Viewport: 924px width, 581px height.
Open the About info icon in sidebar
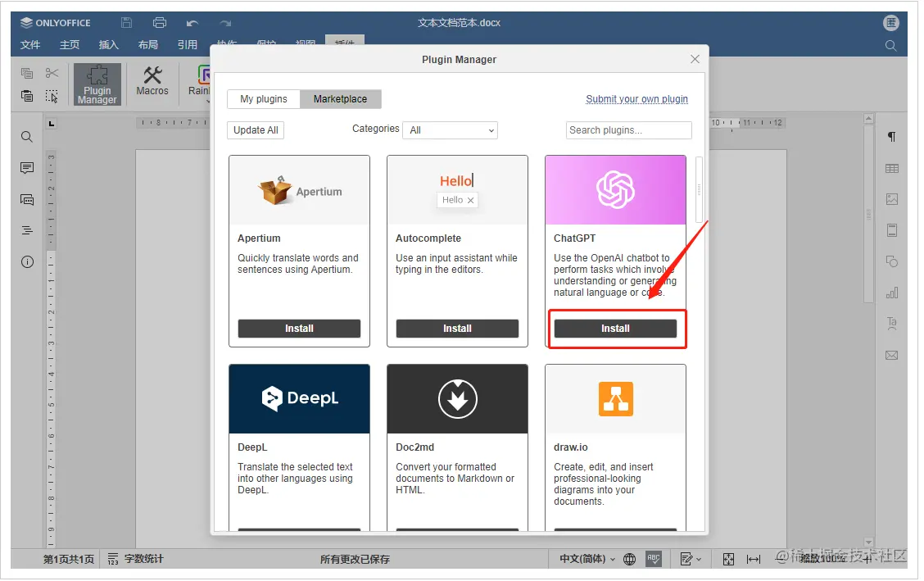click(x=27, y=261)
